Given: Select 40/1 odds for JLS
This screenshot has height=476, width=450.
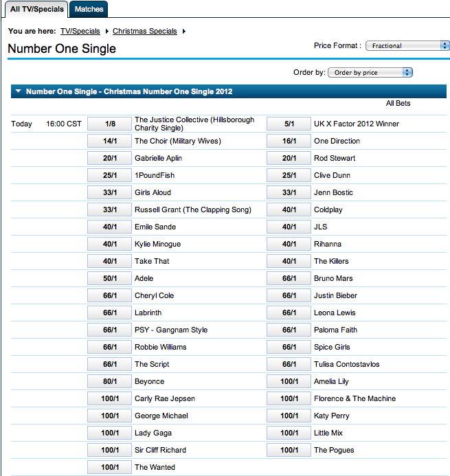Looking at the screenshot, I should [289, 227].
